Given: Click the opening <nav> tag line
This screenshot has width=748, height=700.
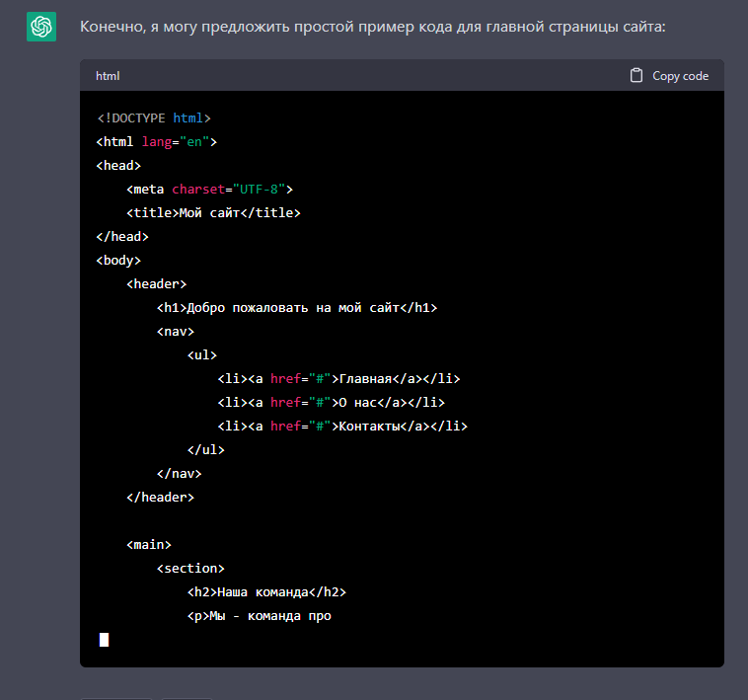Looking at the screenshot, I should tap(176, 331).
